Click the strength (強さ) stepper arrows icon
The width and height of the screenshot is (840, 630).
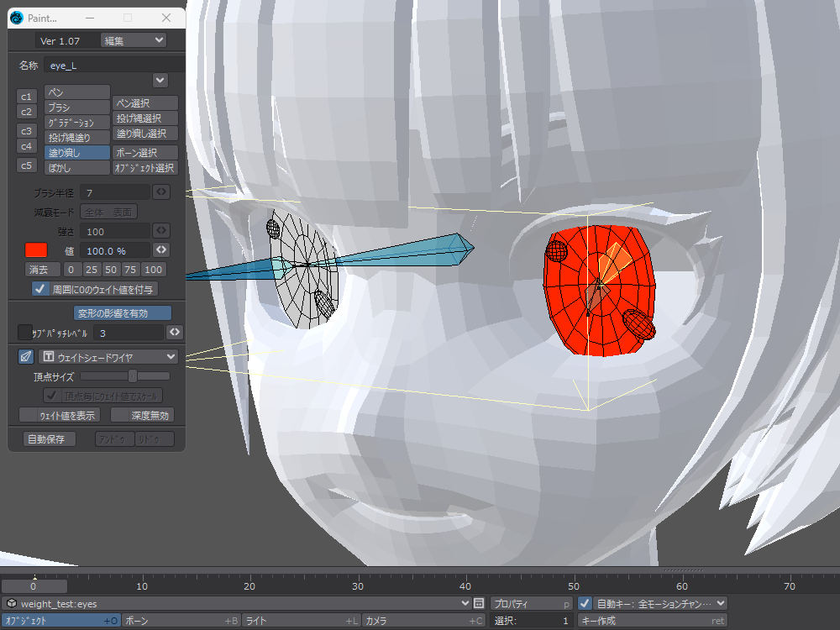point(161,230)
